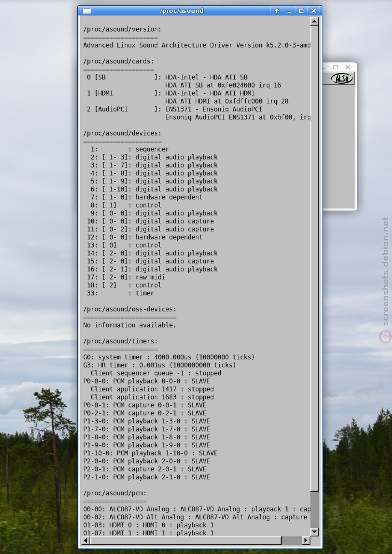Click '01-07: HDMI 1 : HDMI 1 : playback 1'

point(148,533)
